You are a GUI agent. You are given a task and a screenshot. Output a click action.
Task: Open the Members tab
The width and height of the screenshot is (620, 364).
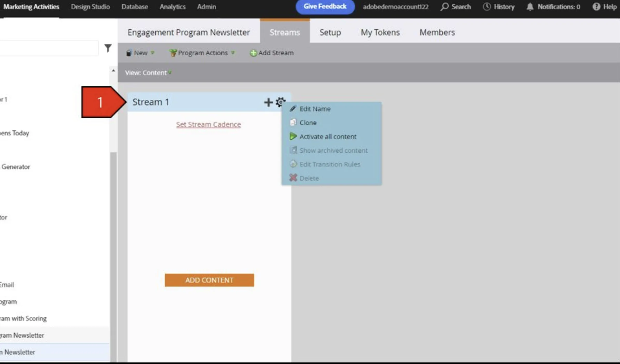pos(437,32)
